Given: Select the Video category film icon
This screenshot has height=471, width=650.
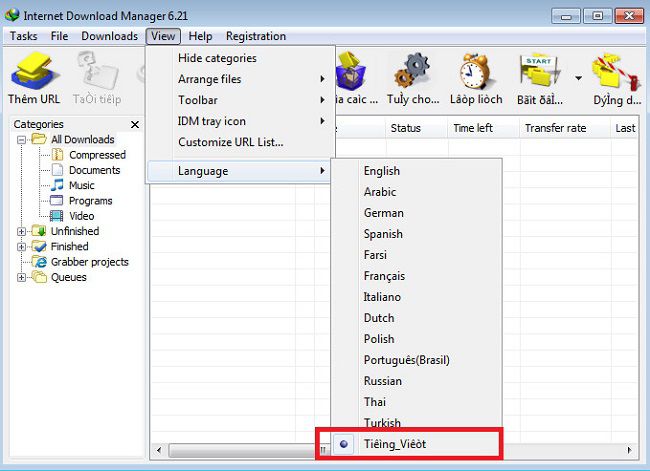Looking at the screenshot, I should [56, 216].
